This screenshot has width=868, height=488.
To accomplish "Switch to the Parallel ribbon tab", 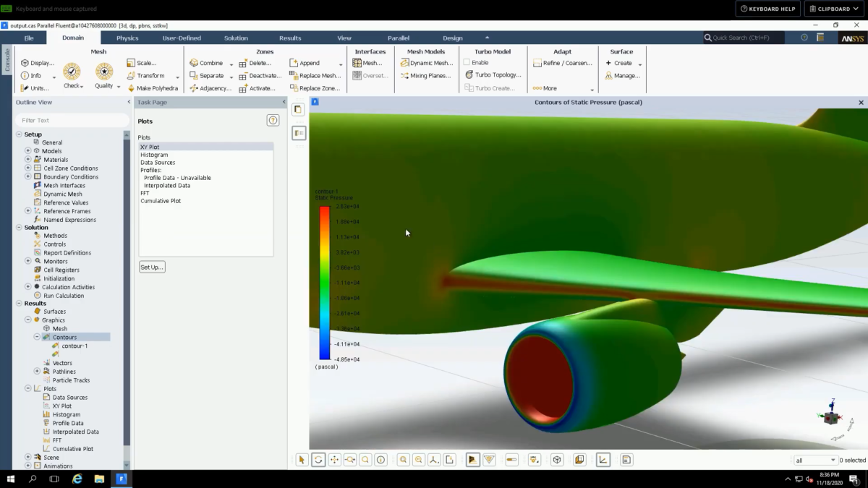I will tap(399, 38).
